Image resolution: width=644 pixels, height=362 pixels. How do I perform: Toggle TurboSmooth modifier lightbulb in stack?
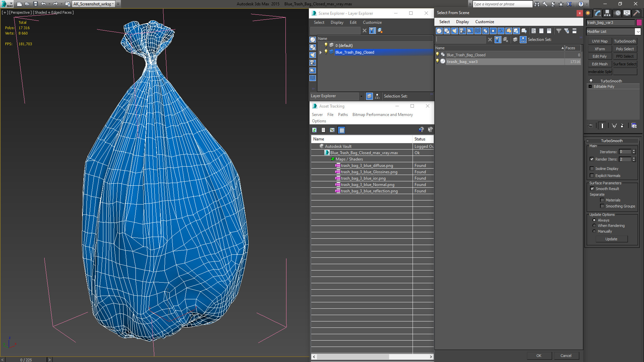591,81
